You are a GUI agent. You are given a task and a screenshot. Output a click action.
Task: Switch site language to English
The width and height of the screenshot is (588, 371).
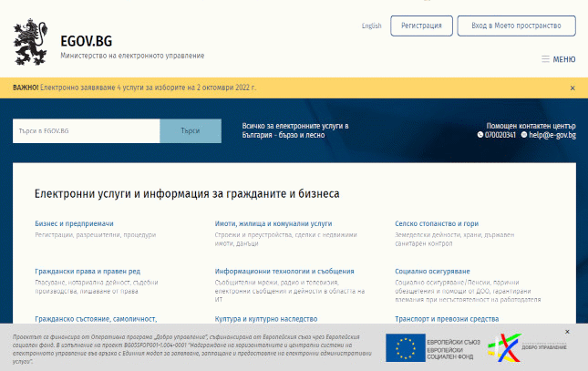[371, 26]
